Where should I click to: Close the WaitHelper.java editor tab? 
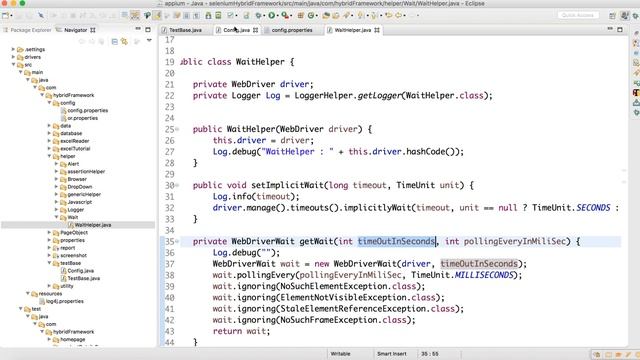[x=377, y=30]
